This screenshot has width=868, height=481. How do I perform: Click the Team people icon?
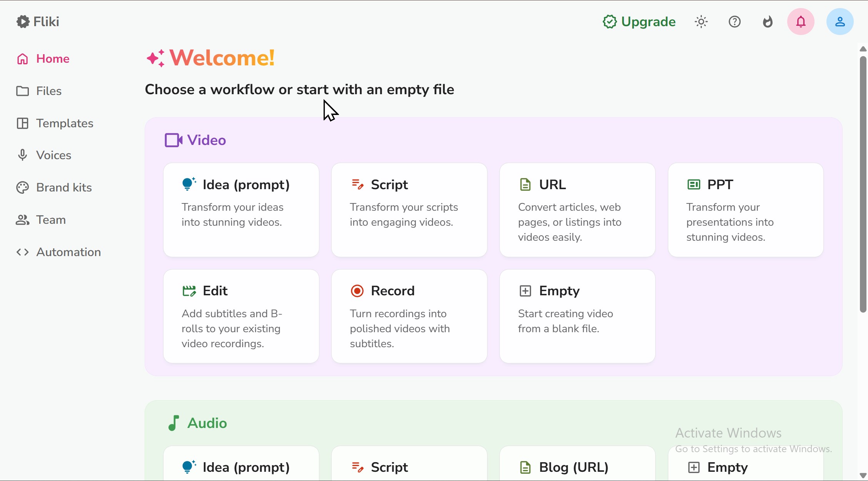pos(23,220)
